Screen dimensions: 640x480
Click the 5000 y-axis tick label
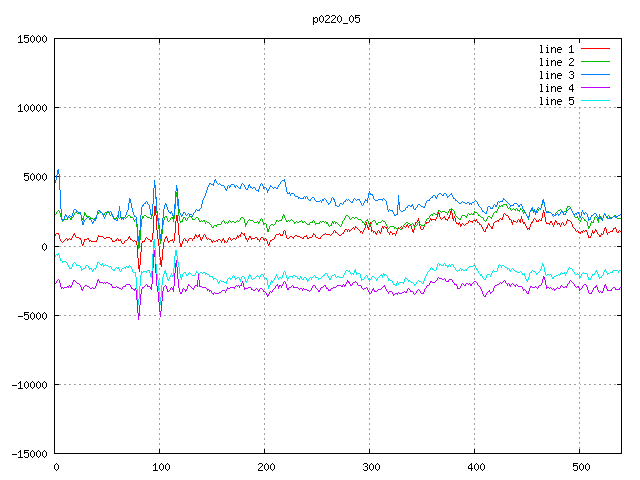tap(35, 177)
